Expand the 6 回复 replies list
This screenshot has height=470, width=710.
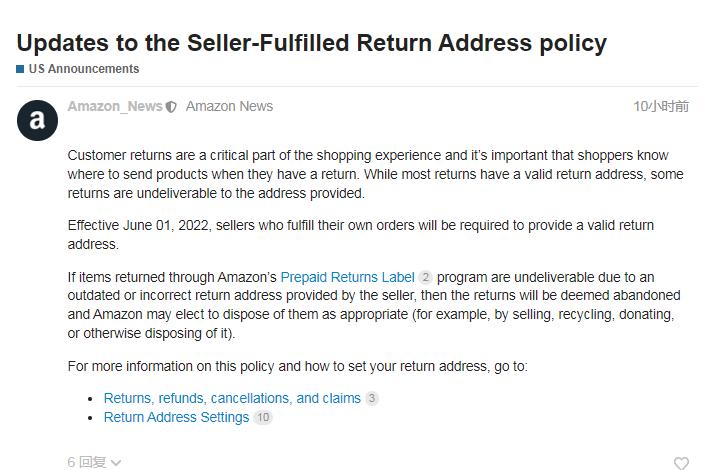pos(87,461)
